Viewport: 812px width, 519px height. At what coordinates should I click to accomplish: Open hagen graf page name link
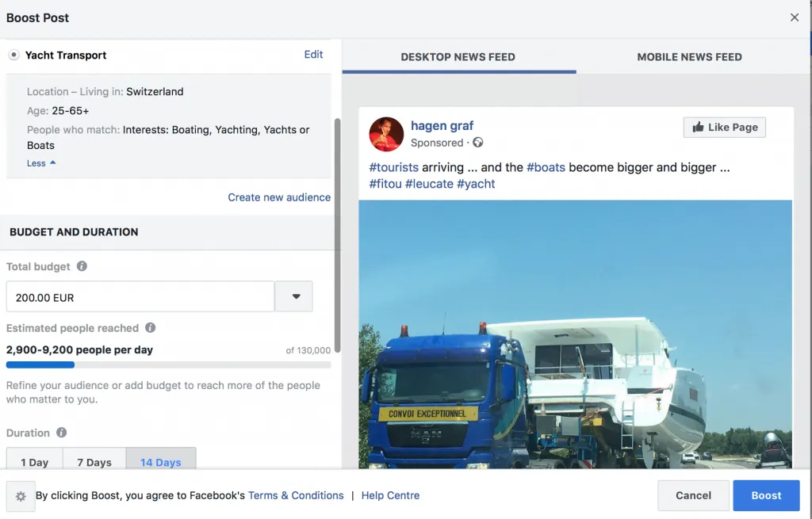pyautogui.click(x=442, y=126)
